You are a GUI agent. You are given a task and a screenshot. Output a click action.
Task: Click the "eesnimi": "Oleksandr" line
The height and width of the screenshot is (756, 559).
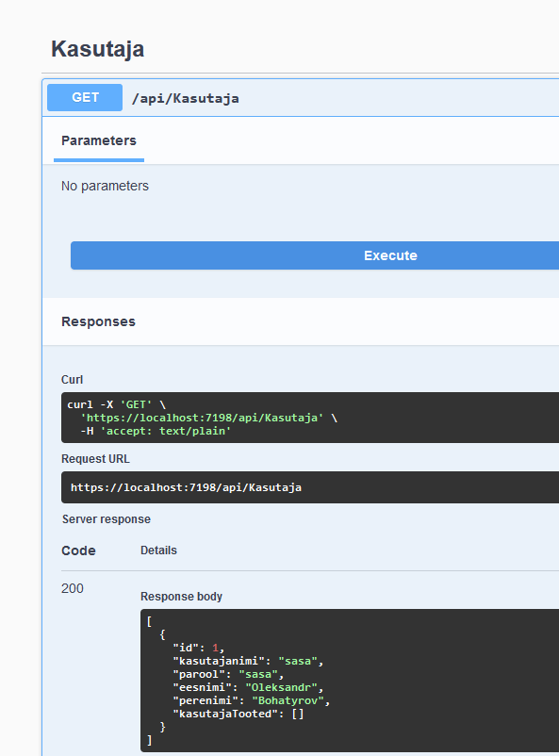pyautogui.click(x=248, y=687)
